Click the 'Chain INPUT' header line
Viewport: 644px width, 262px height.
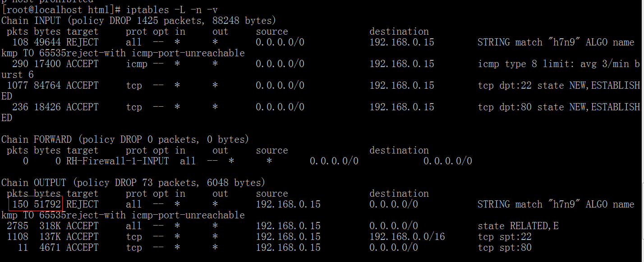tap(139, 21)
